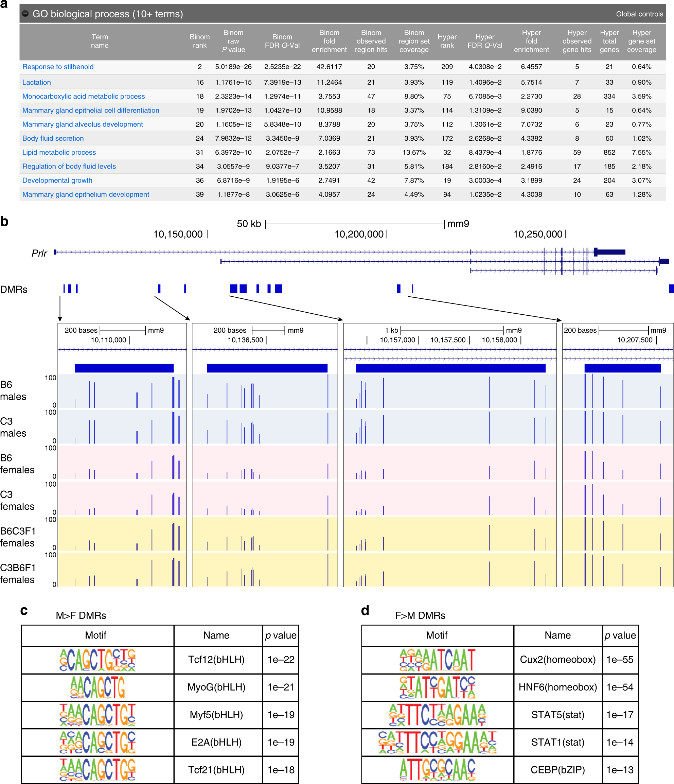Click the Monocarboxylic acid metabolic process link
Viewport: 674px width, 784px height.
pos(83,96)
